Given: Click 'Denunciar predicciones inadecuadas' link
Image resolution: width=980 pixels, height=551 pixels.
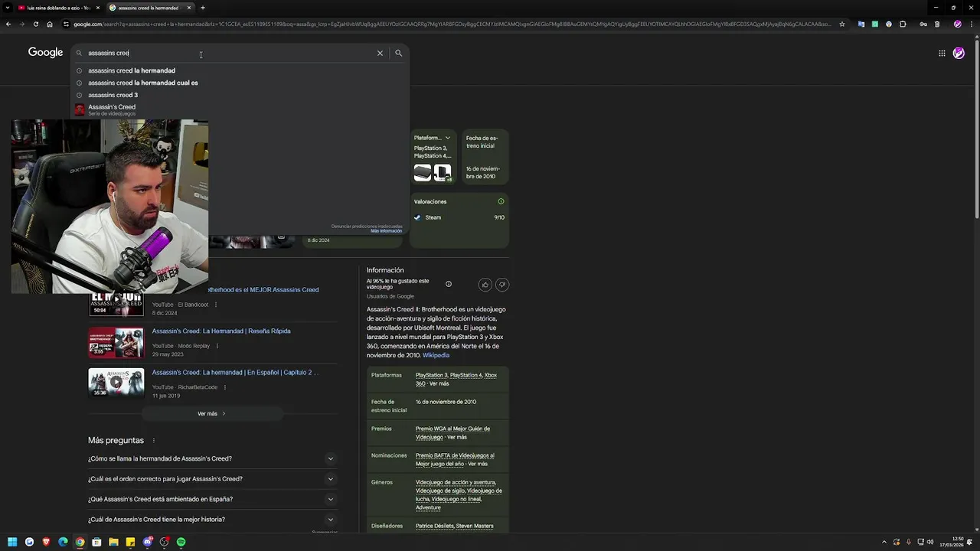Looking at the screenshot, I should (x=367, y=226).
